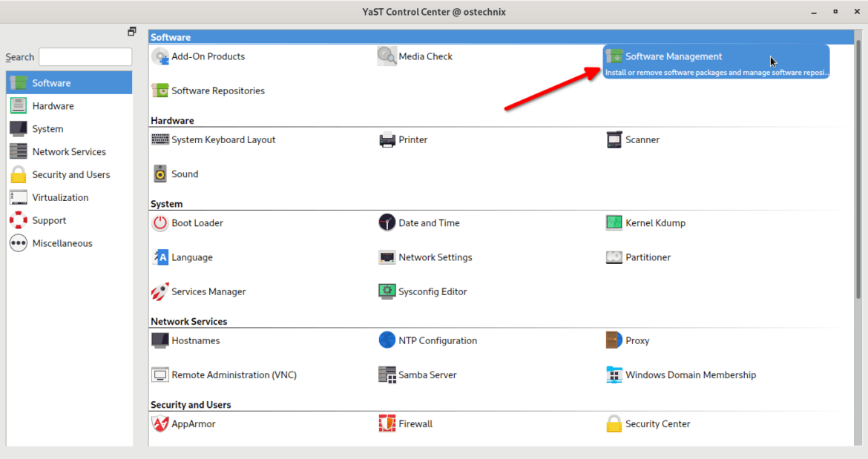Focus the Search input field
Screen dimensions: 868x459
(x=85, y=57)
